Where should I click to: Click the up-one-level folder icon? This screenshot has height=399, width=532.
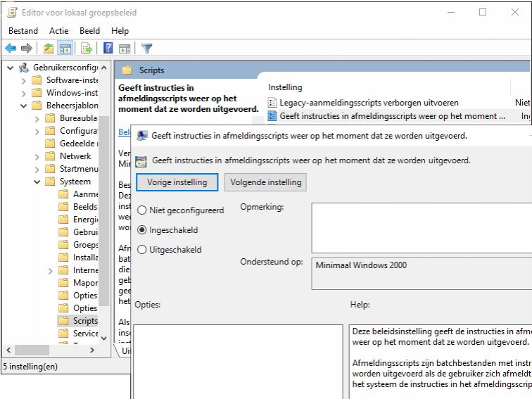pyautogui.click(x=48, y=49)
